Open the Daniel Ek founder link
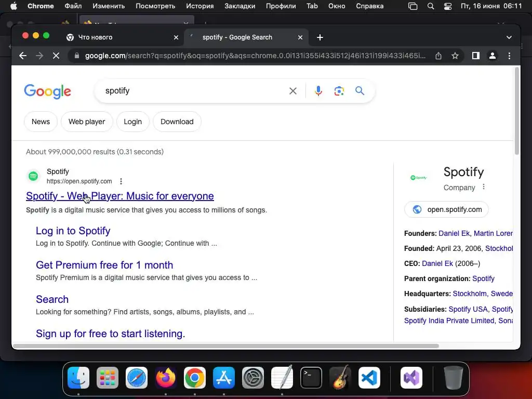This screenshot has width=532, height=399. 454,233
